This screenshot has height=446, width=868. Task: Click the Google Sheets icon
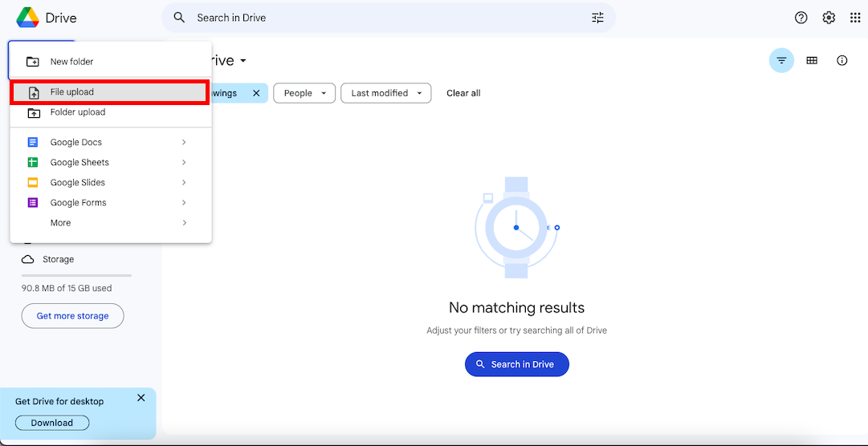[33, 162]
